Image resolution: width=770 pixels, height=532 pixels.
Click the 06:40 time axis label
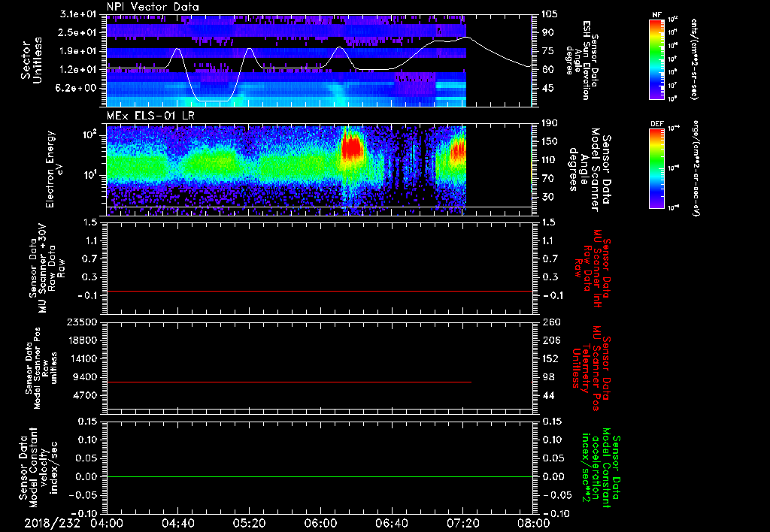[x=392, y=522]
